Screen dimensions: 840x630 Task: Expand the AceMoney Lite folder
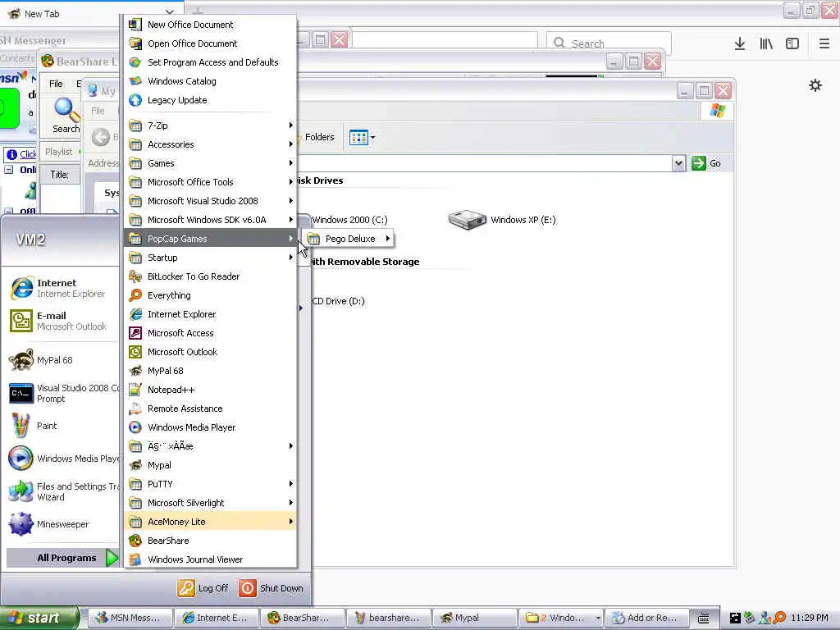(x=210, y=522)
